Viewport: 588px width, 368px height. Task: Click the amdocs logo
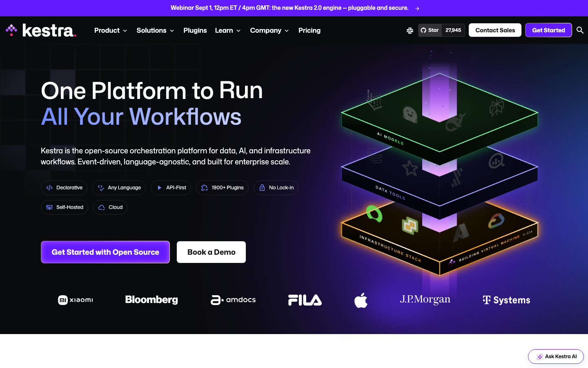coord(233,300)
